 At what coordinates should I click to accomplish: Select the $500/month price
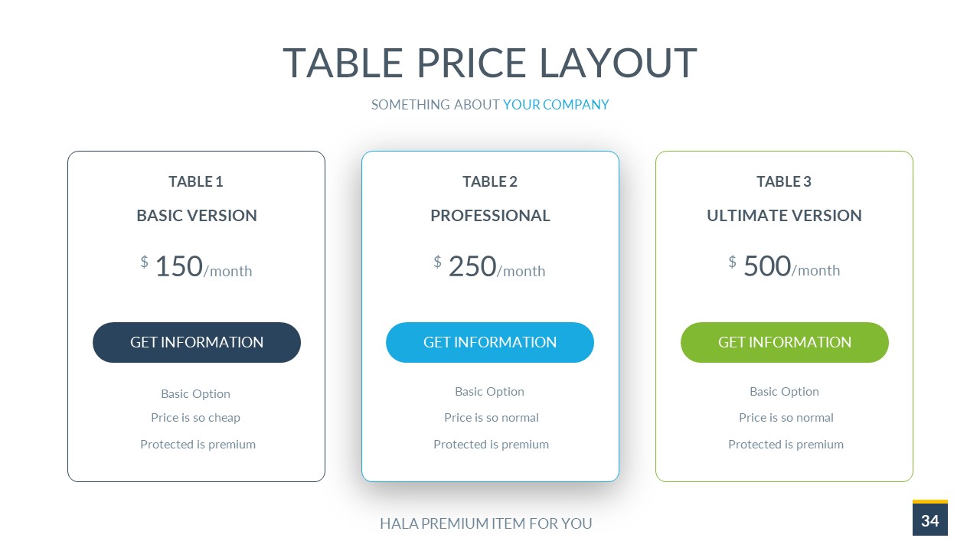(784, 267)
